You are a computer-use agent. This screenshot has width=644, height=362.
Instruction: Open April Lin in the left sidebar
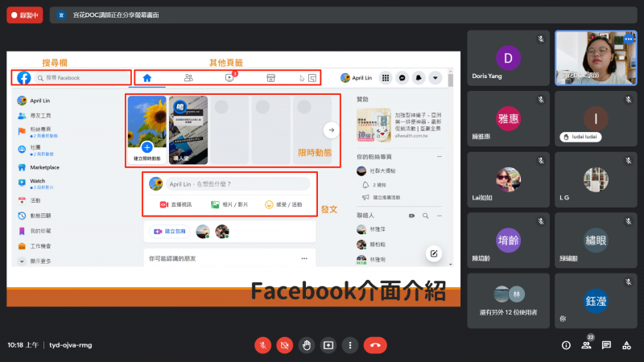[x=34, y=101]
